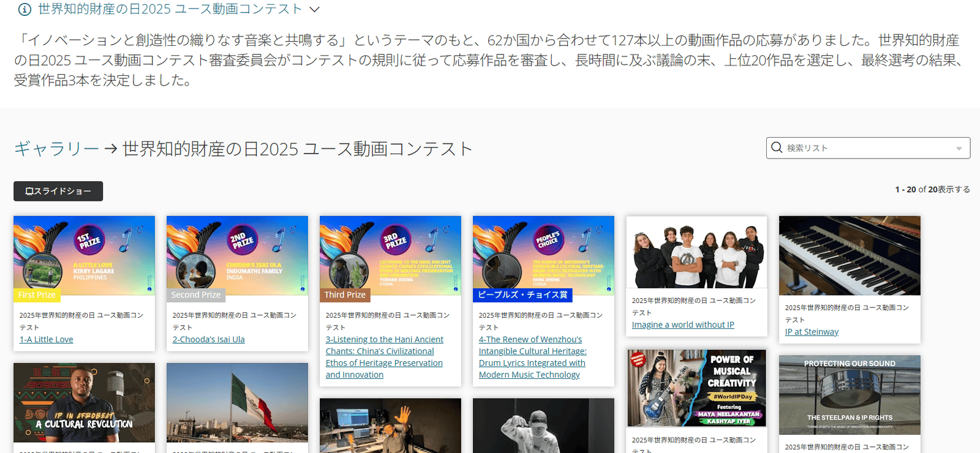Open the Protecting Our Sound steelpan thumbnail
Image resolution: width=980 pixels, height=453 pixels.
850,395
